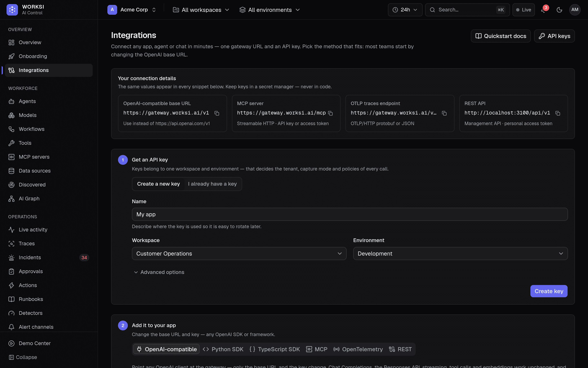Select the MCP snippet tab
Image resolution: width=588 pixels, height=368 pixels.
(x=317, y=349)
